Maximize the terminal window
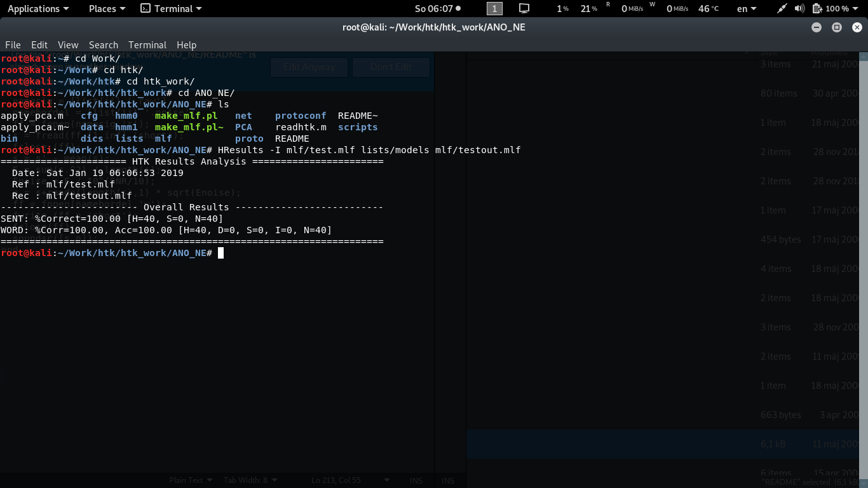The width and height of the screenshot is (868, 488). pyautogui.click(x=837, y=27)
